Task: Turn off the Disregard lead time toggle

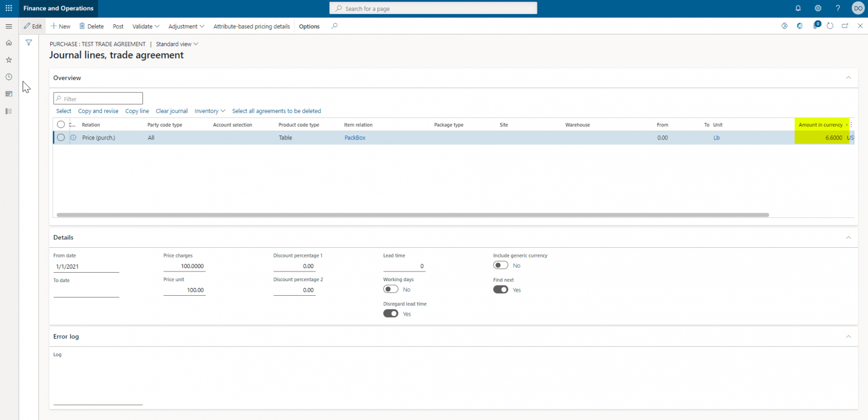Action: point(390,313)
